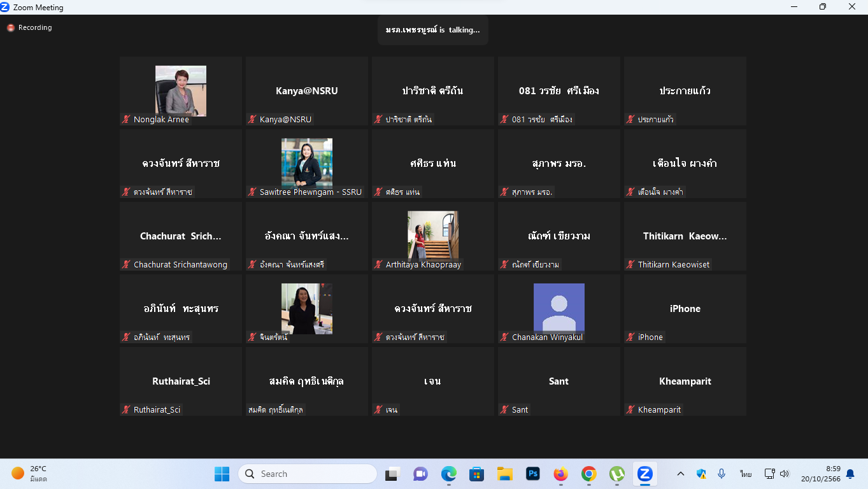
Task: Click the Chanakan Winyakul avatar tile
Action: coord(559,309)
